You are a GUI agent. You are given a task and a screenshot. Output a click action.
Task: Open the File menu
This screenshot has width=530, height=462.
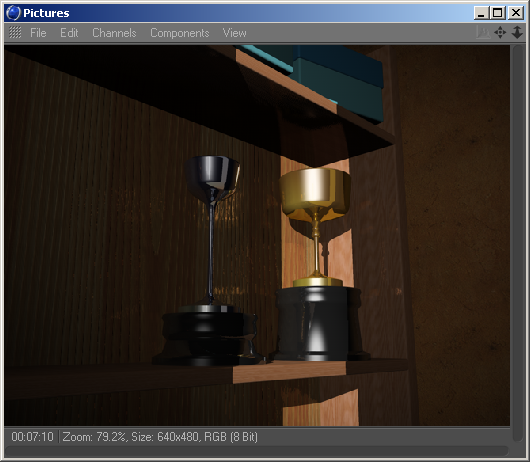[38, 33]
